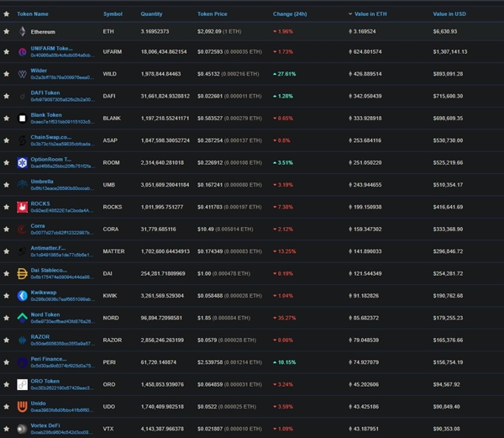Open the Corra contract address link
Image resolution: width=504 pixels, height=438 pixels.
point(62,233)
